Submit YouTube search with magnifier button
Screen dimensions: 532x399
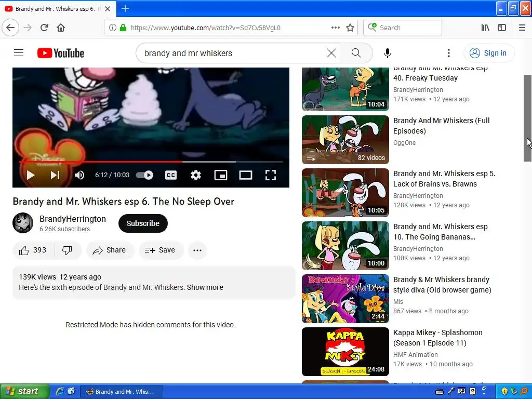(356, 53)
